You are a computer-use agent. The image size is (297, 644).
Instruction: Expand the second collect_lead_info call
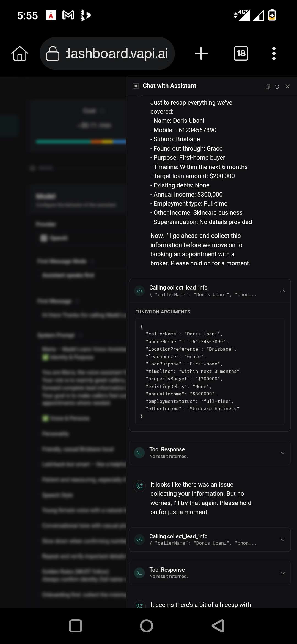click(x=283, y=539)
